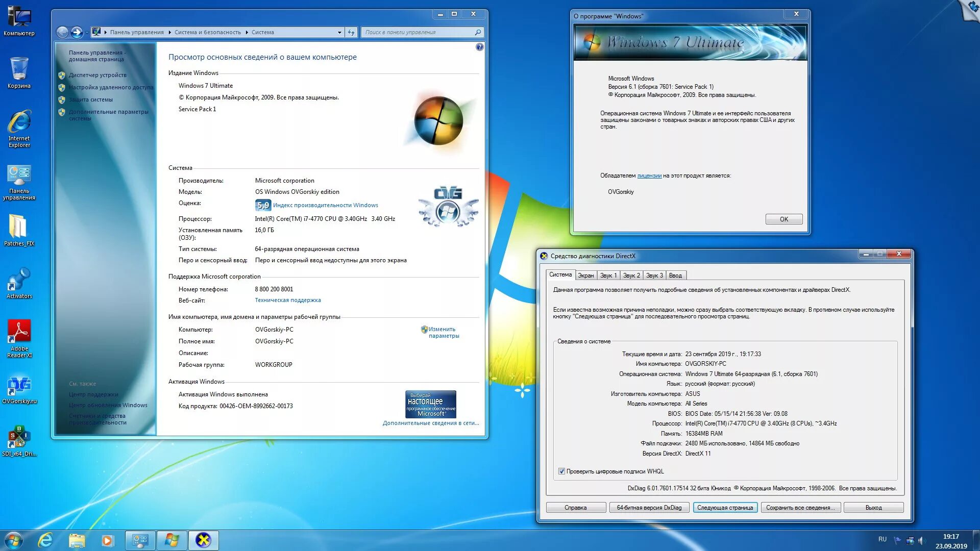Image resolution: width=980 pixels, height=551 pixels.
Task: Click the refresh button beside address bar
Action: [351, 32]
